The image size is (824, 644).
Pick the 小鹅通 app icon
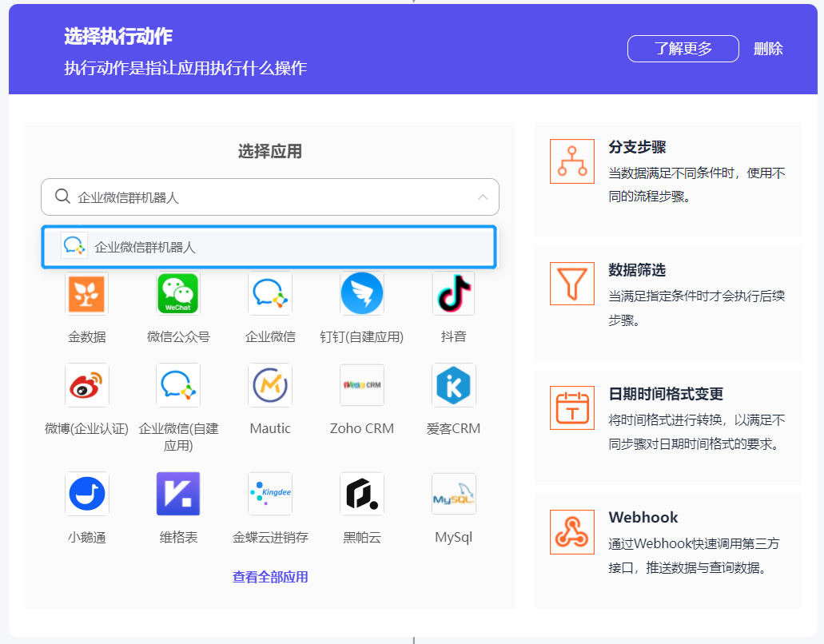point(86,494)
